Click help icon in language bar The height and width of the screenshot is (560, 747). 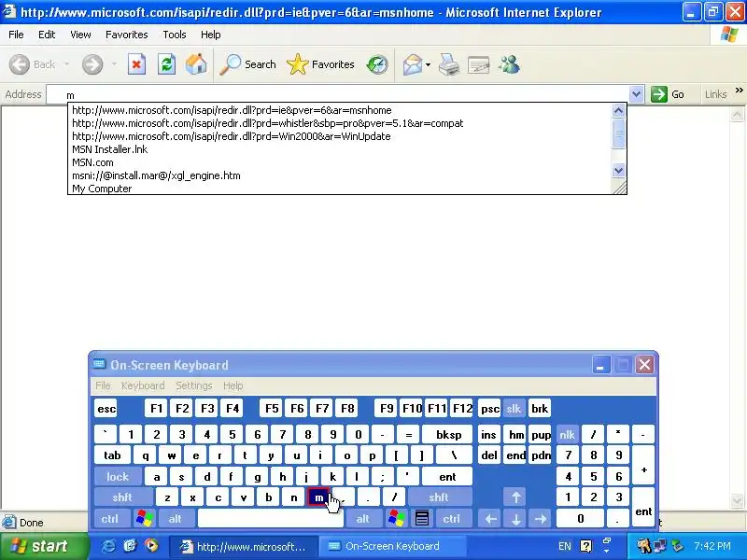point(586,546)
